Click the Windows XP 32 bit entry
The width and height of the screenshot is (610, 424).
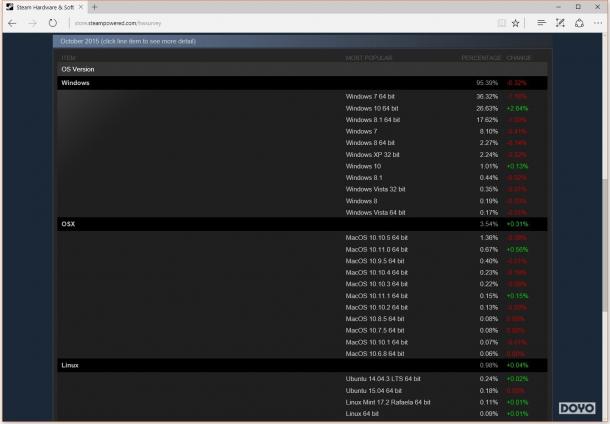coord(372,154)
